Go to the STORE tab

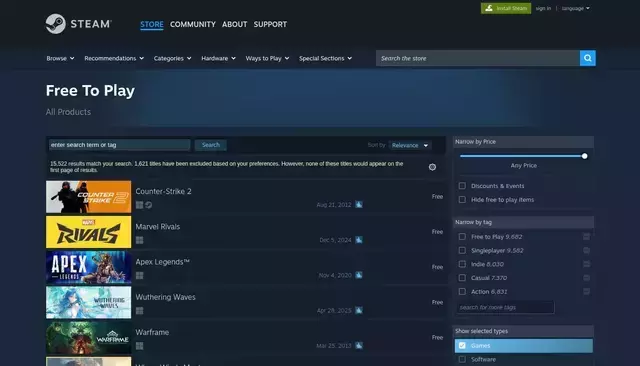(x=152, y=24)
